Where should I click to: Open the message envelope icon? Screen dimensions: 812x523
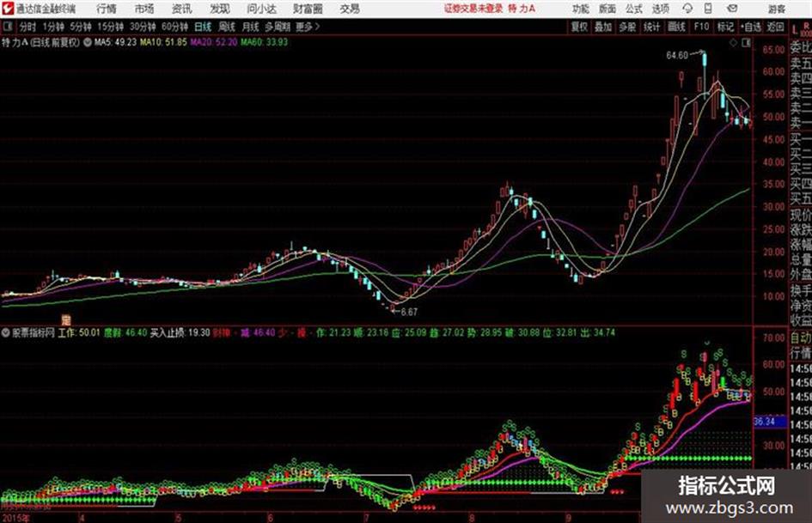coord(732,9)
